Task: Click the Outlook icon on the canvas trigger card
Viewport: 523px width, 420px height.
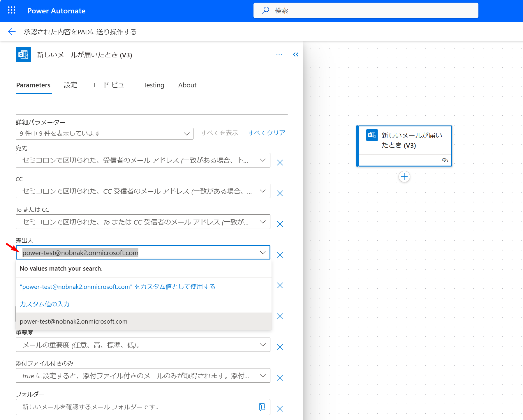Action: (372, 135)
